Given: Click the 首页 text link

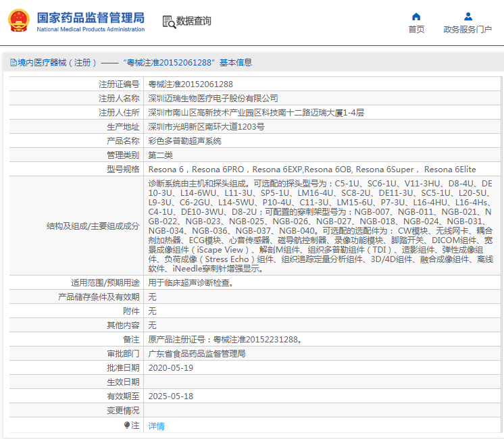Looking at the screenshot, I should (x=416, y=30).
